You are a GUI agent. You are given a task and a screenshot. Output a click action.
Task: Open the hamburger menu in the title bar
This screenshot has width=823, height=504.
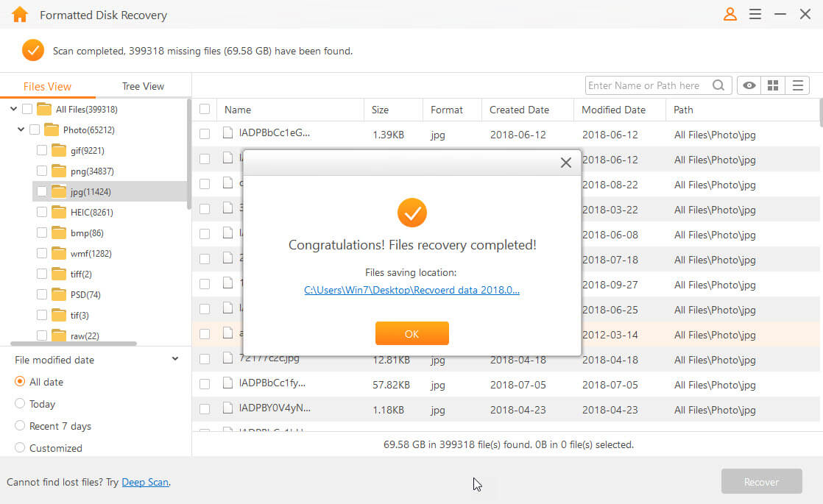point(755,14)
